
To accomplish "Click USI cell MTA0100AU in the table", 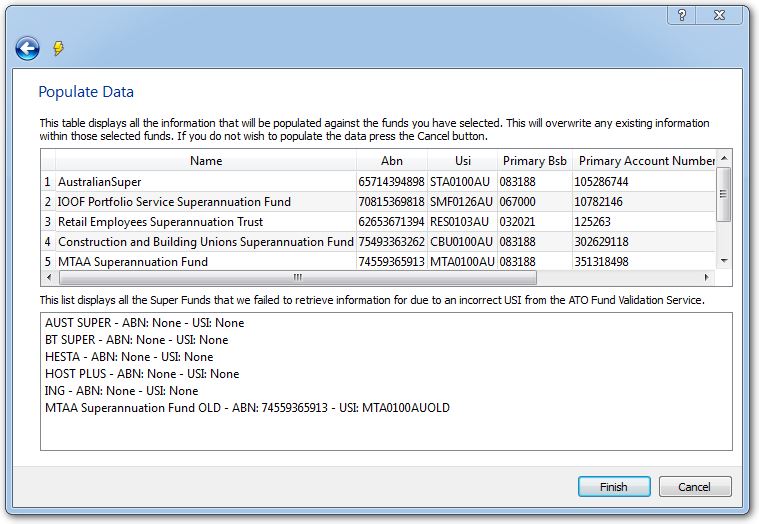I will pyautogui.click(x=462, y=261).
